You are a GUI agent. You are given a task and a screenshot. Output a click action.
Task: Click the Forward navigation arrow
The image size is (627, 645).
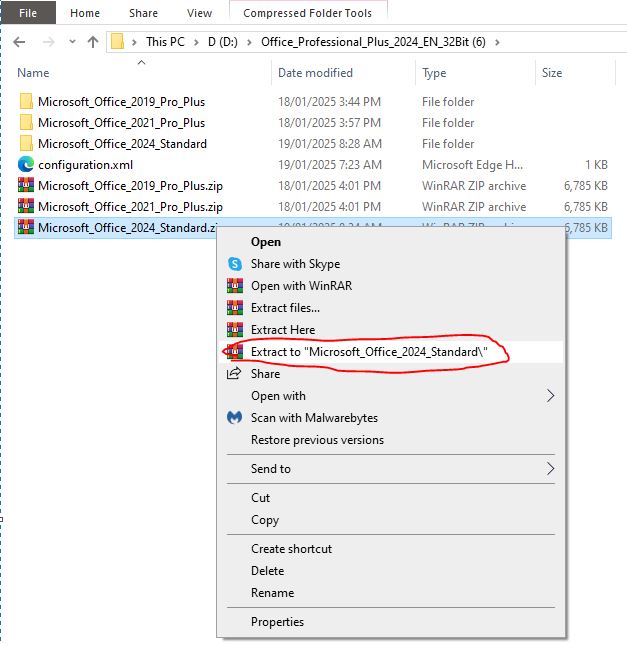click(49, 42)
